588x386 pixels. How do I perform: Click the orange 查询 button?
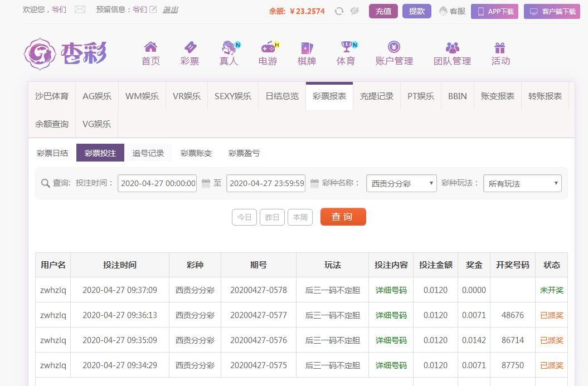click(x=343, y=217)
